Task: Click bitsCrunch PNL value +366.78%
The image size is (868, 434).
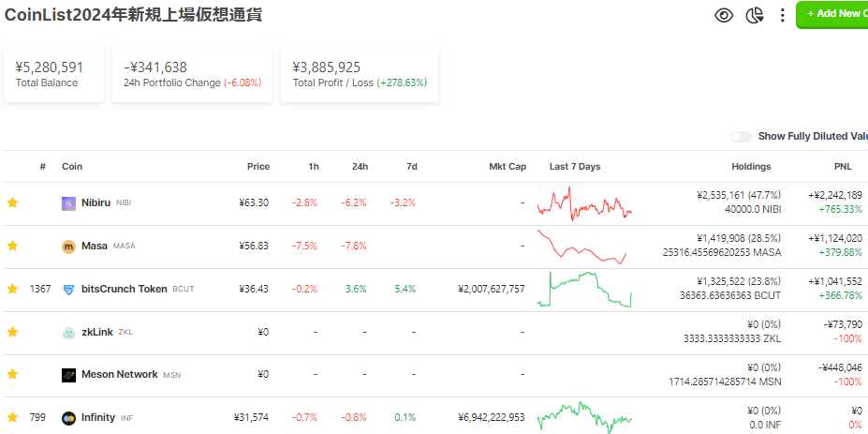Action: click(840, 295)
